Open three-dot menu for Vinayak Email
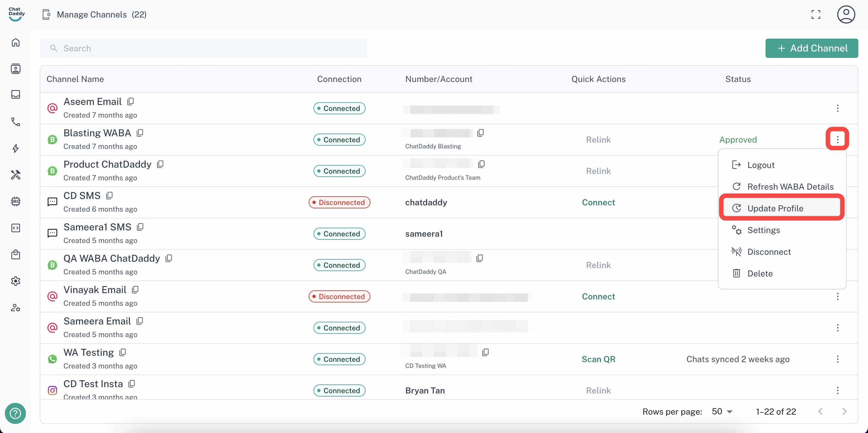This screenshot has width=868, height=433. click(x=837, y=296)
